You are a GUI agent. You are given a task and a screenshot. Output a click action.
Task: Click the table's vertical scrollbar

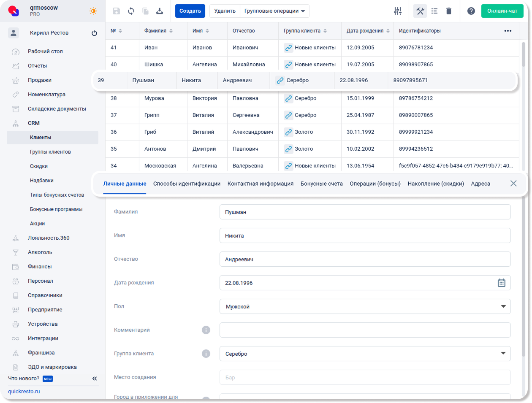pos(524,55)
